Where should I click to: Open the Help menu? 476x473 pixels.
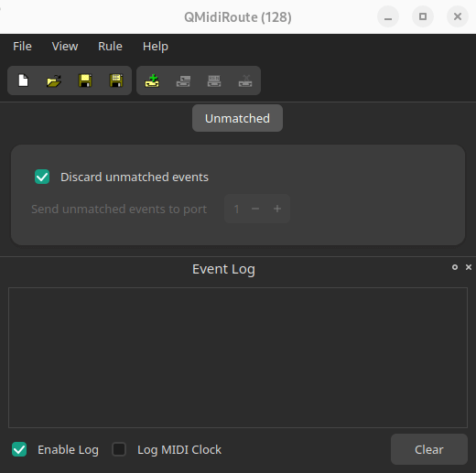[156, 47]
